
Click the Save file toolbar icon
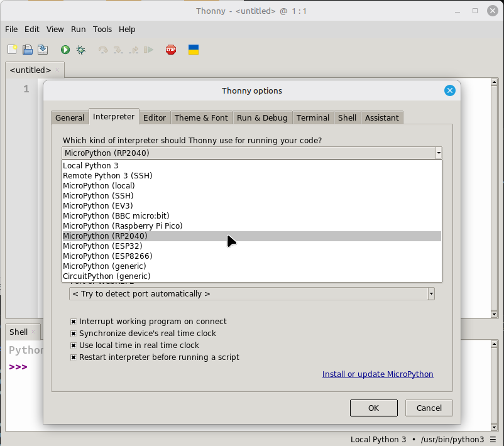[43, 50]
